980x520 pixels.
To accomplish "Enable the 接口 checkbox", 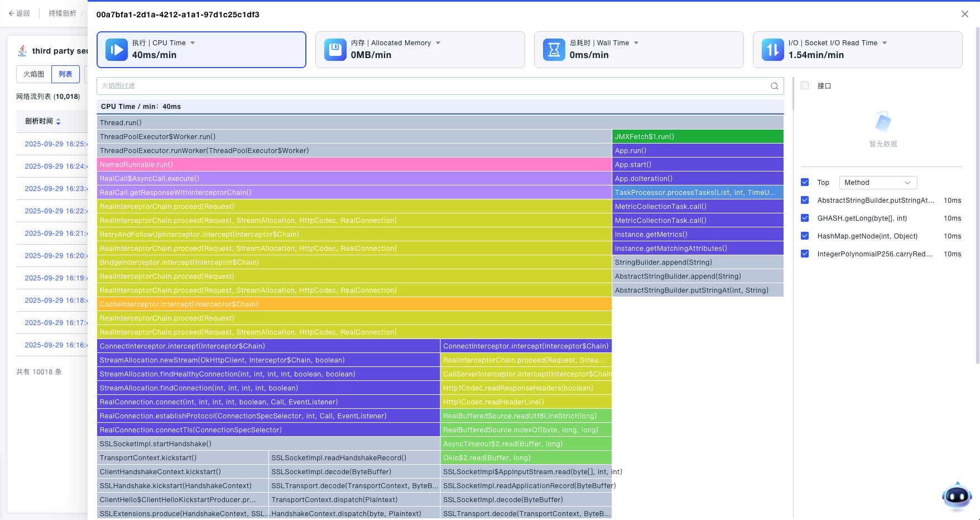I will pyautogui.click(x=805, y=85).
